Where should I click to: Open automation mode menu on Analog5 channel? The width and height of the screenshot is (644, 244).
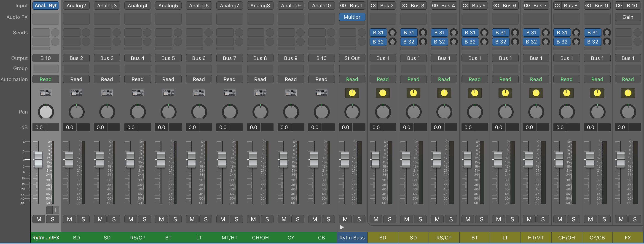coord(168,79)
